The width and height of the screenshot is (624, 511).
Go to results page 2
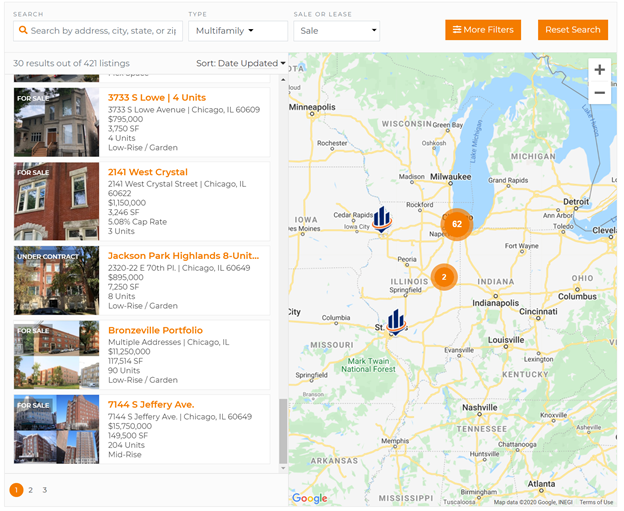[x=31, y=490]
